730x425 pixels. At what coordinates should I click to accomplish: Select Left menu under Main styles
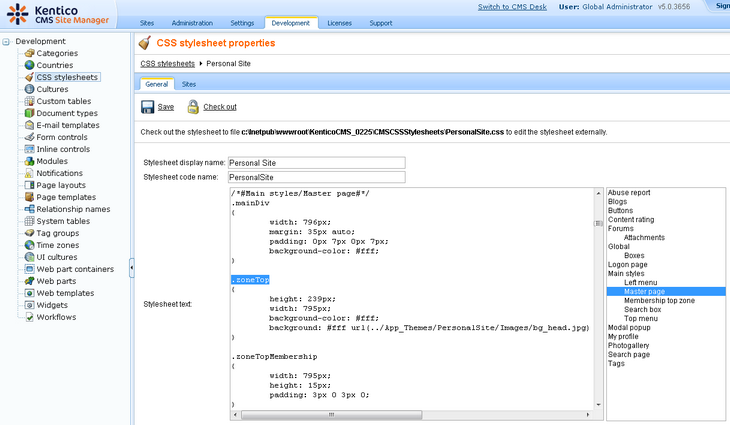[x=641, y=283]
